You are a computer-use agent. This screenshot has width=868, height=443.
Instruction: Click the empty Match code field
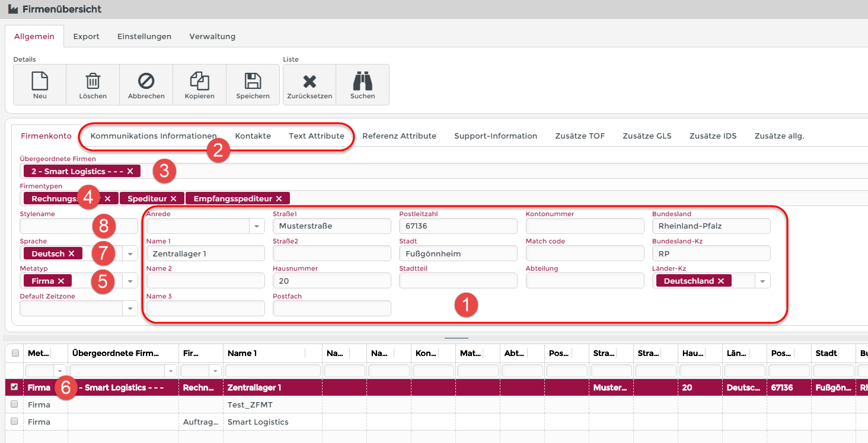click(x=585, y=253)
